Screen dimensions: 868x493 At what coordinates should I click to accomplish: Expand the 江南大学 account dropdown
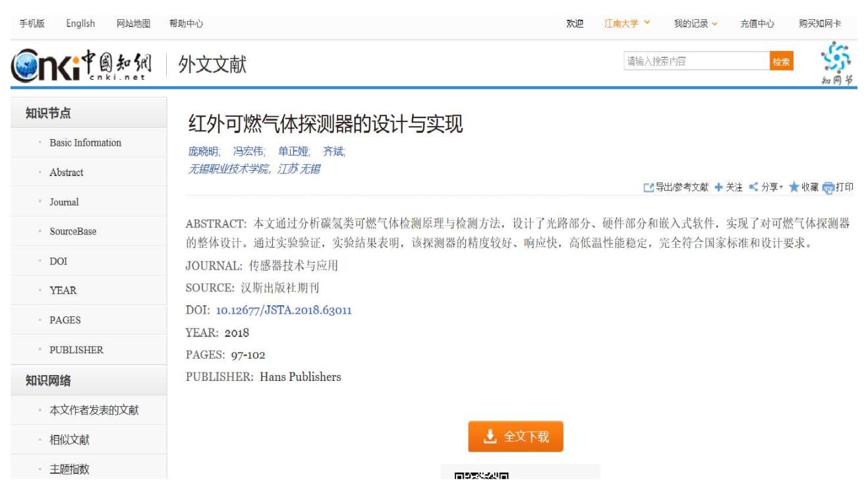(x=627, y=24)
